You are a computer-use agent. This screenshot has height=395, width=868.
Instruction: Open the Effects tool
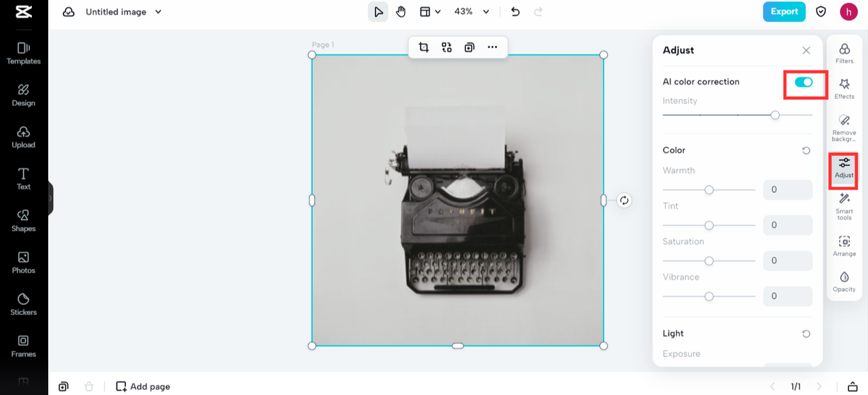pos(844,88)
